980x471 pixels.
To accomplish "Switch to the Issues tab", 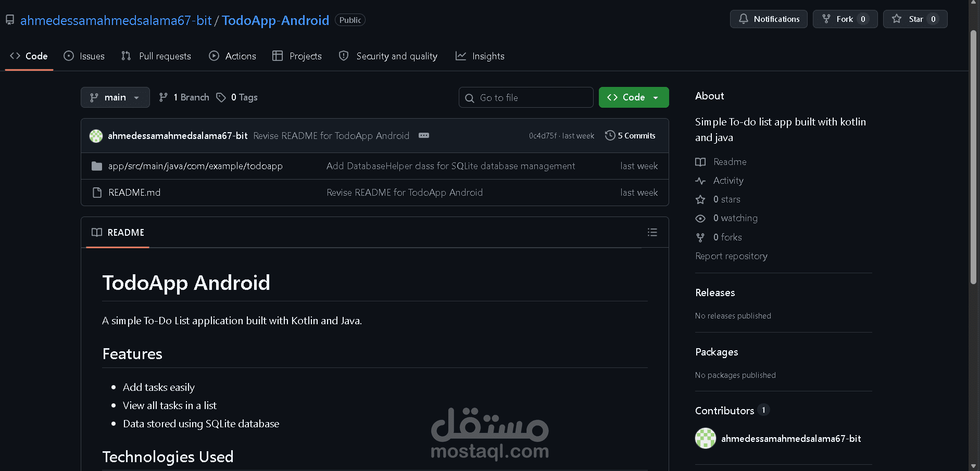I will 84,56.
